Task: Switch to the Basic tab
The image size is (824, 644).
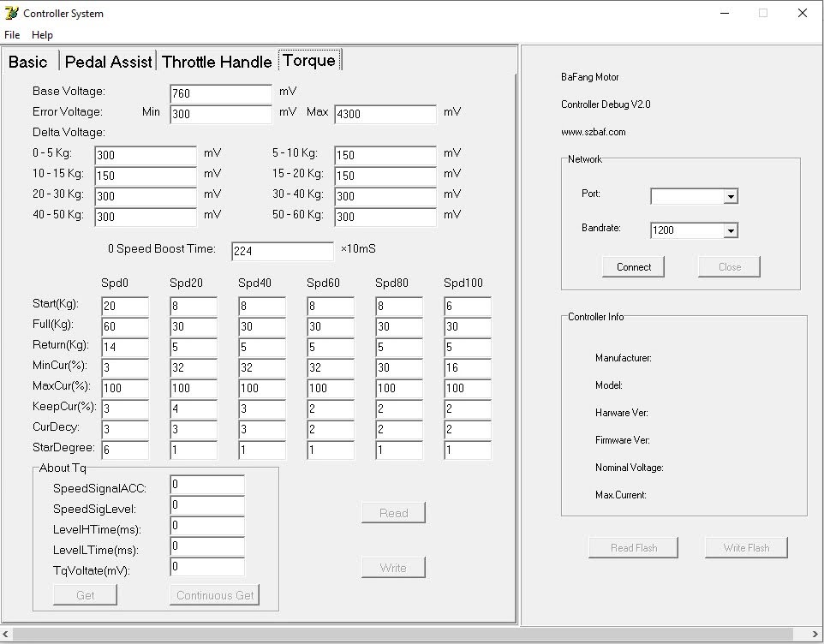Action: click(x=29, y=61)
